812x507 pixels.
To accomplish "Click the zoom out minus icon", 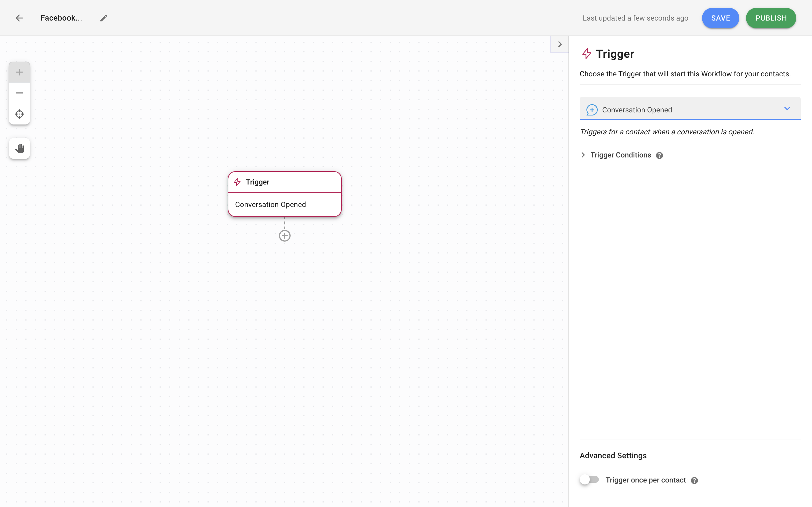I will coord(19,93).
